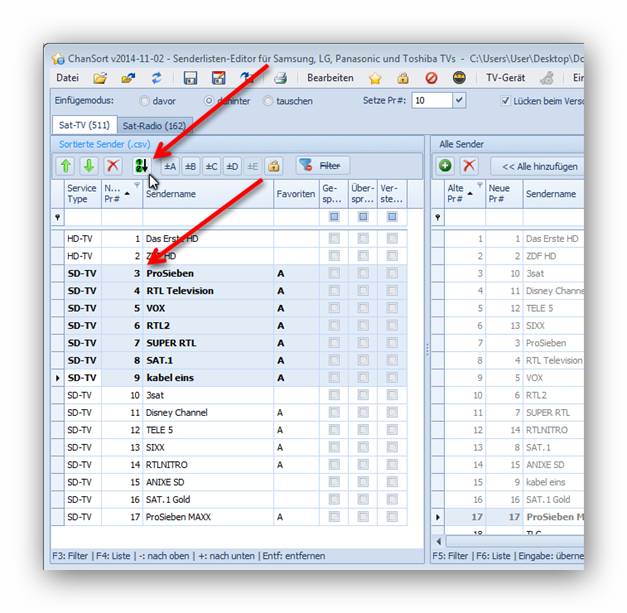
Task: Toggle favorite list ±C
Action: (212, 166)
